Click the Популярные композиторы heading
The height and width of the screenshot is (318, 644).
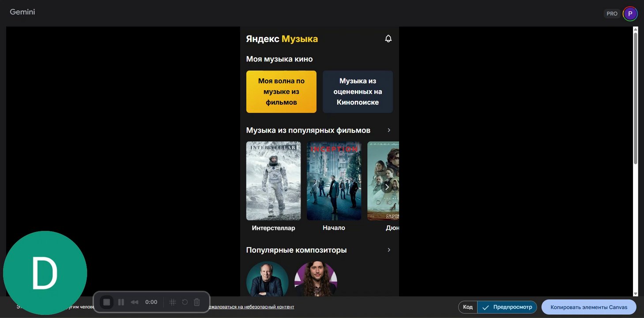(296, 250)
